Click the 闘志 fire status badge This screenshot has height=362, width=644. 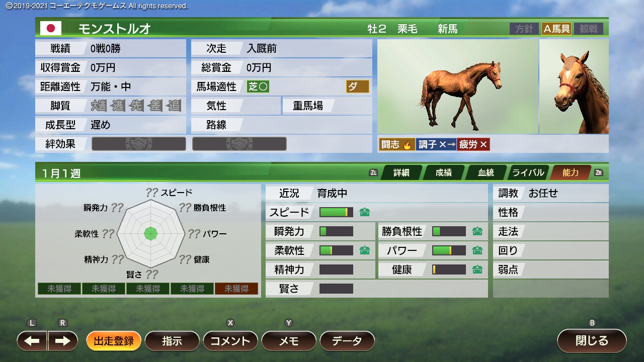(397, 144)
